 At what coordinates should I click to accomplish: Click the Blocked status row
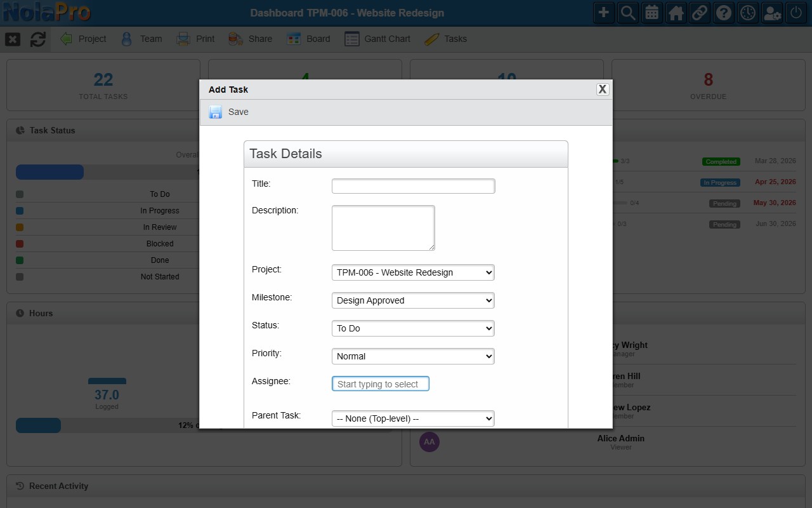pyautogui.click(x=107, y=244)
